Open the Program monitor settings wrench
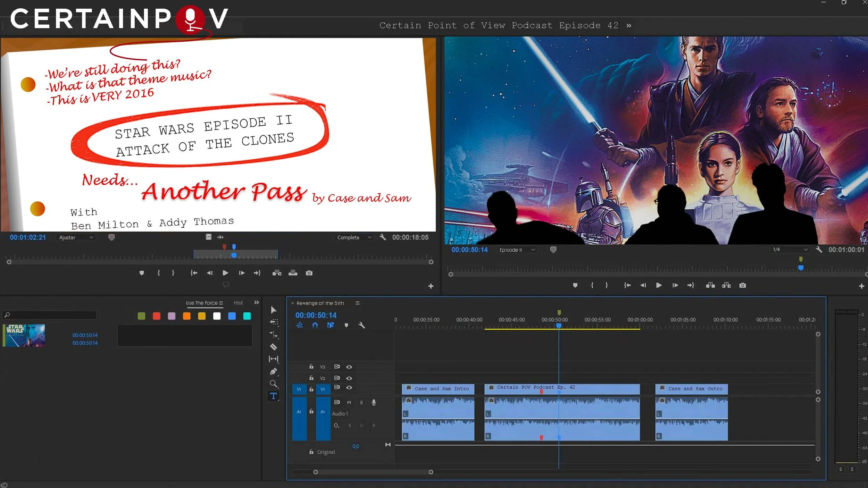868x488 pixels. pos(819,250)
